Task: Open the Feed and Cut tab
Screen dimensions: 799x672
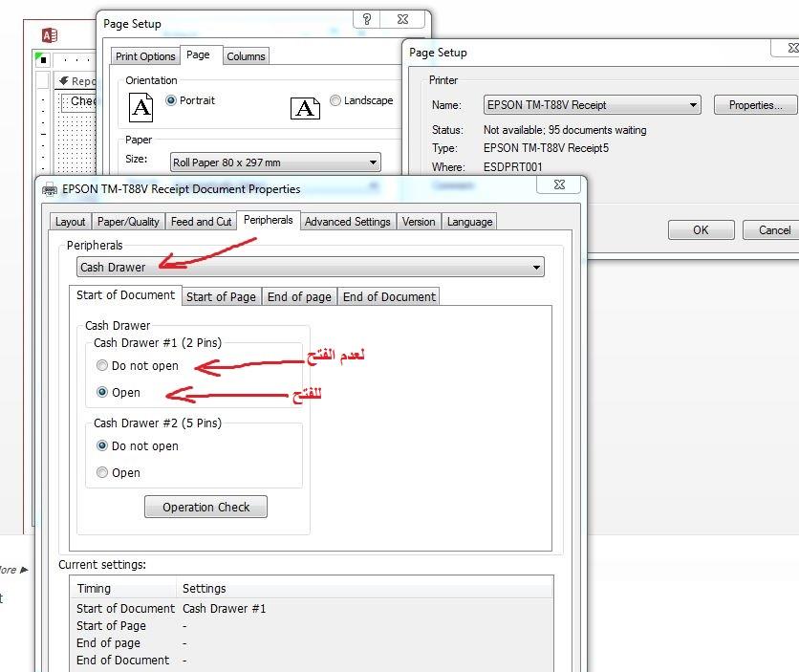Action: pyautogui.click(x=202, y=222)
